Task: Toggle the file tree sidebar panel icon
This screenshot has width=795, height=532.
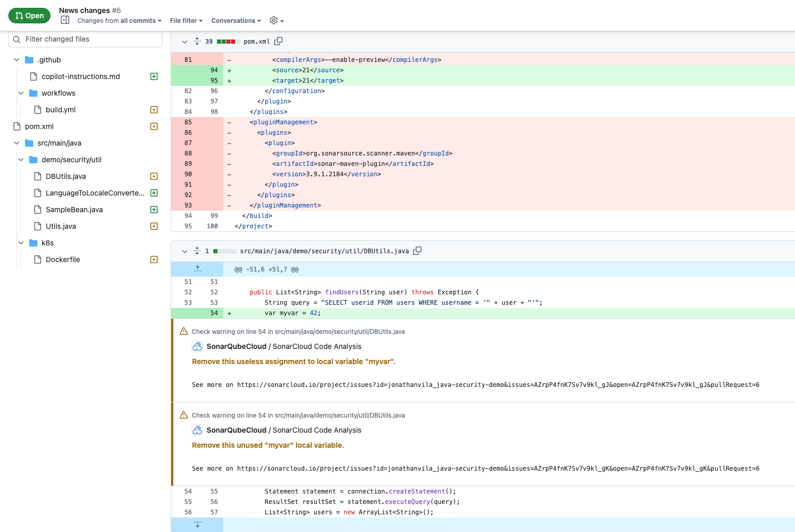Action: 65,20
